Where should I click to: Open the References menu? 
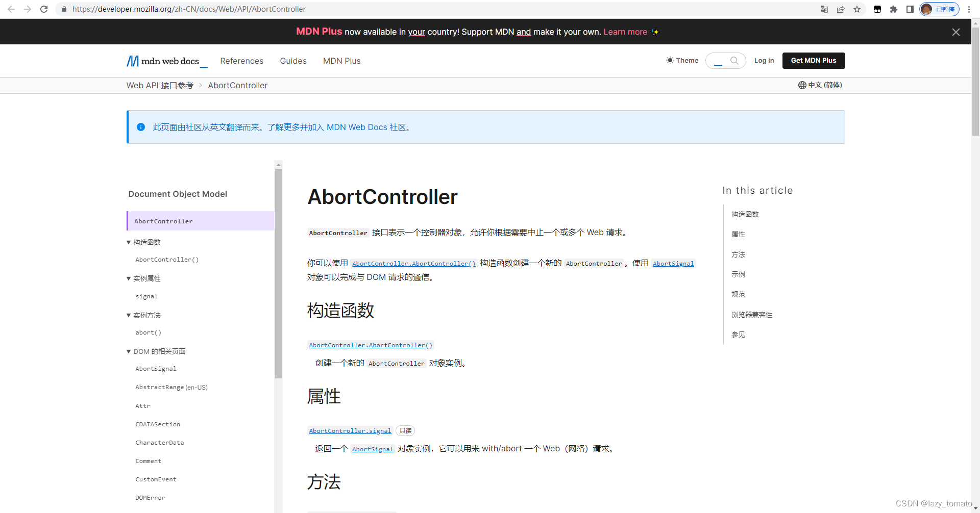(241, 61)
